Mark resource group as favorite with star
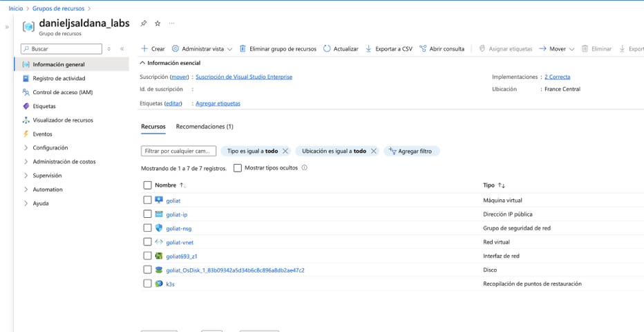Screen dimensions: 644x332 158,24
